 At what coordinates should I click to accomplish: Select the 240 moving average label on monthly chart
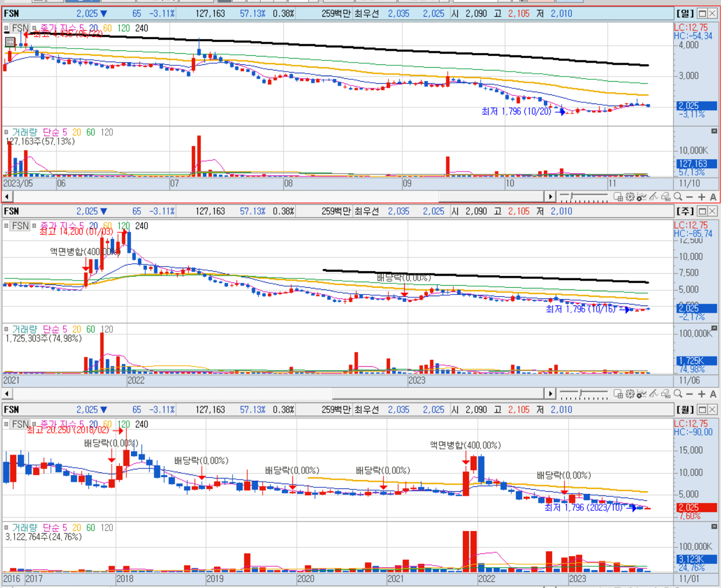pyautogui.click(x=141, y=424)
